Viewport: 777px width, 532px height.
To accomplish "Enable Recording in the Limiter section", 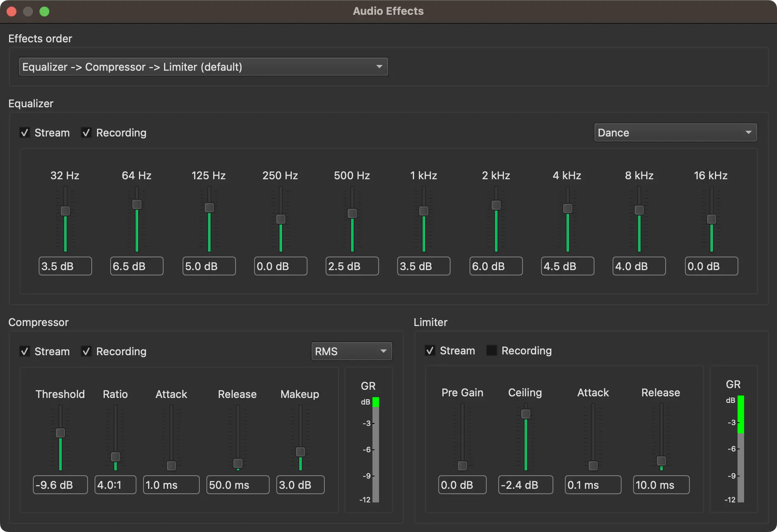I will tap(491, 350).
